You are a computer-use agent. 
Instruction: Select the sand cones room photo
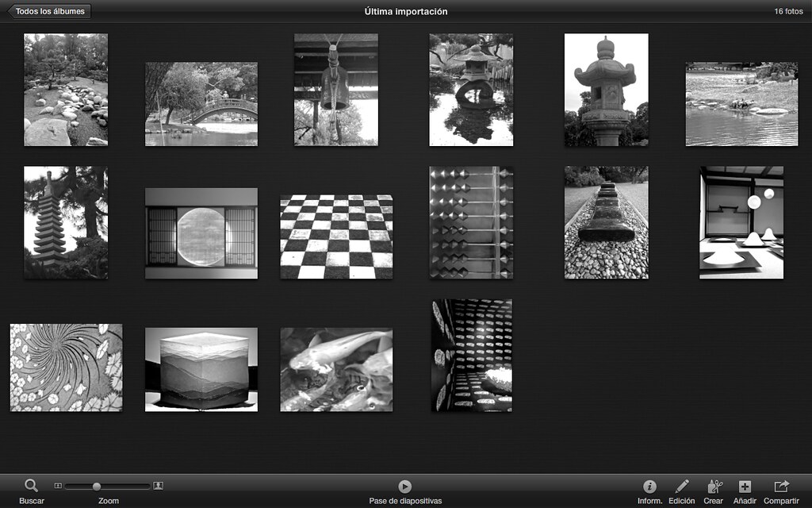coord(741,222)
